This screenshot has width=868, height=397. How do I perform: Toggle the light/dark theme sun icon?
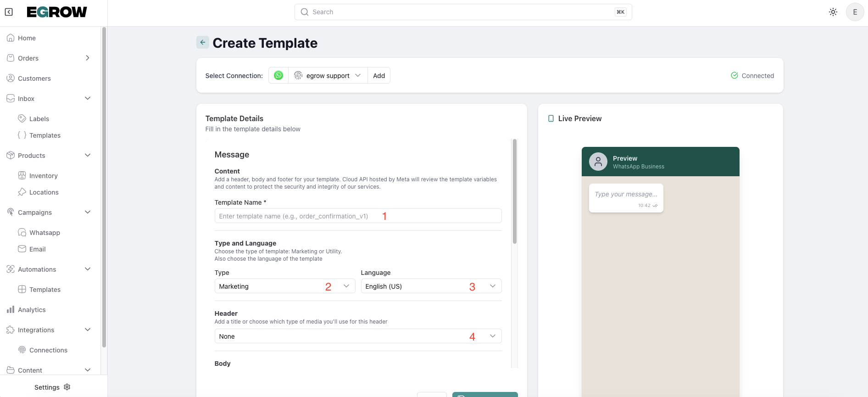tap(833, 12)
